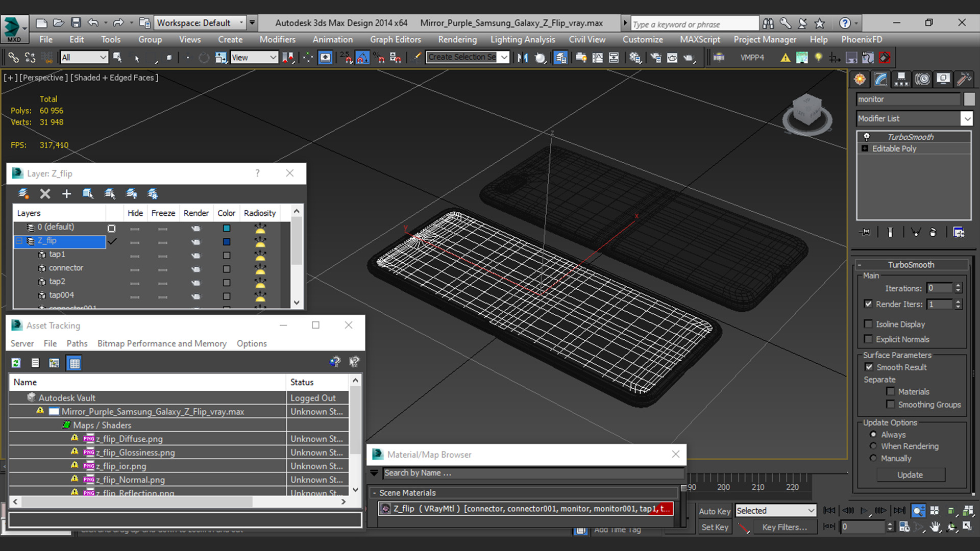Select the Manually update option
The height and width of the screenshot is (551, 980).
(873, 458)
